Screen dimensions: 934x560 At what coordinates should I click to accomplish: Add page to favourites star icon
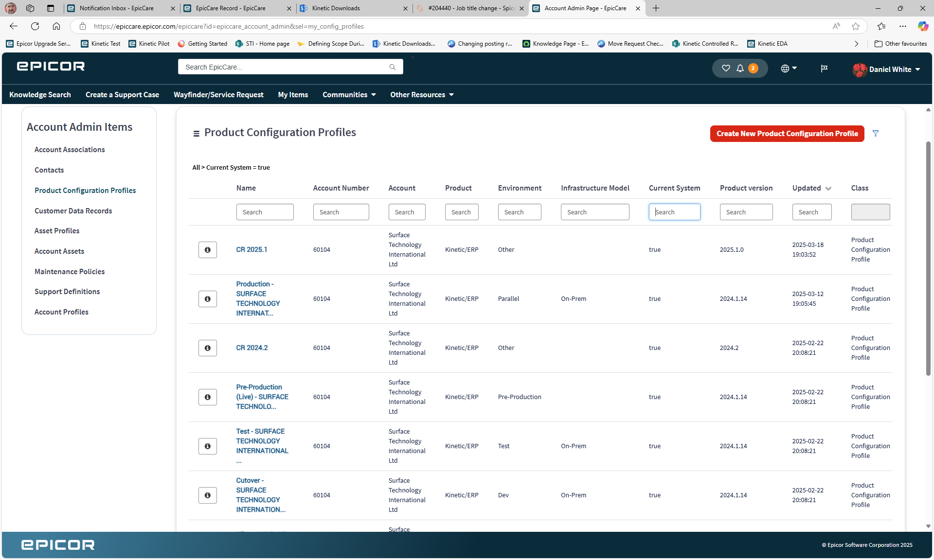coord(856,26)
